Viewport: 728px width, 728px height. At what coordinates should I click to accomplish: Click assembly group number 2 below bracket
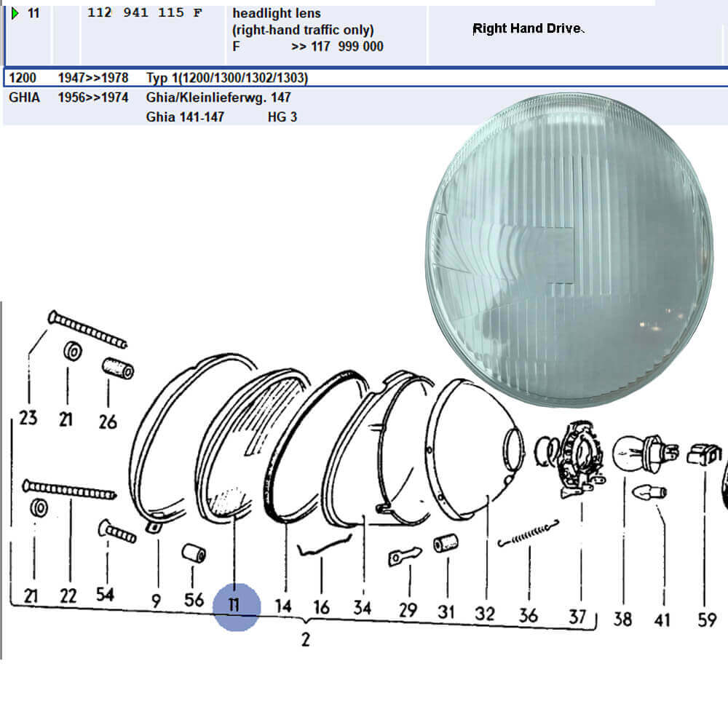(x=305, y=640)
